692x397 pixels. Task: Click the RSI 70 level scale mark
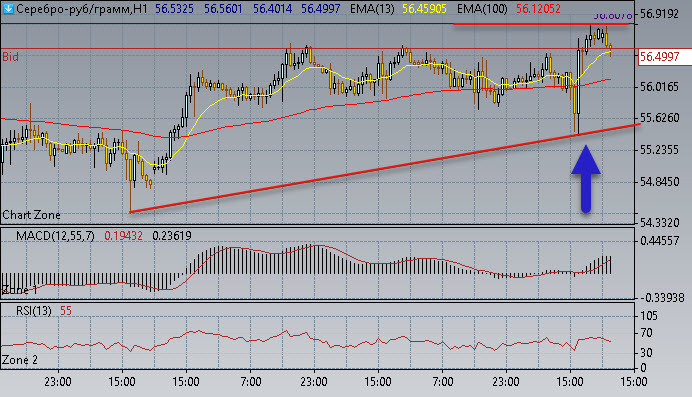646,333
